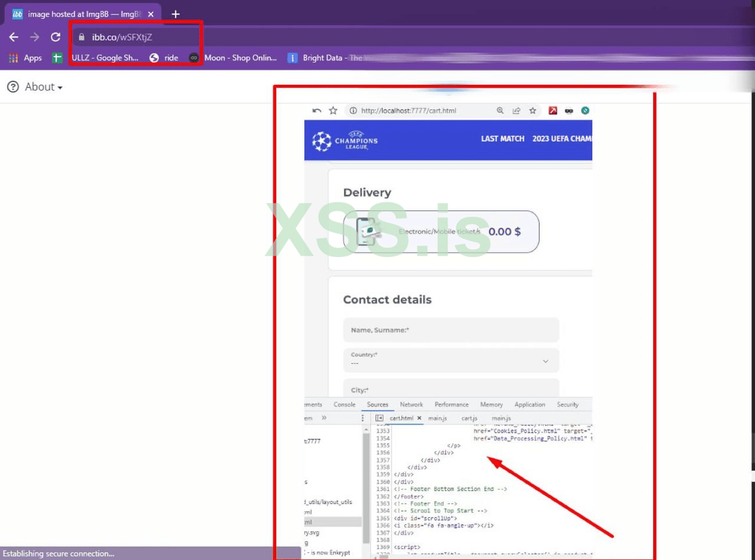Click the Data_Processing_Policy.html href in the code
The height and width of the screenshot is (560, 755).
click(533, 439)
